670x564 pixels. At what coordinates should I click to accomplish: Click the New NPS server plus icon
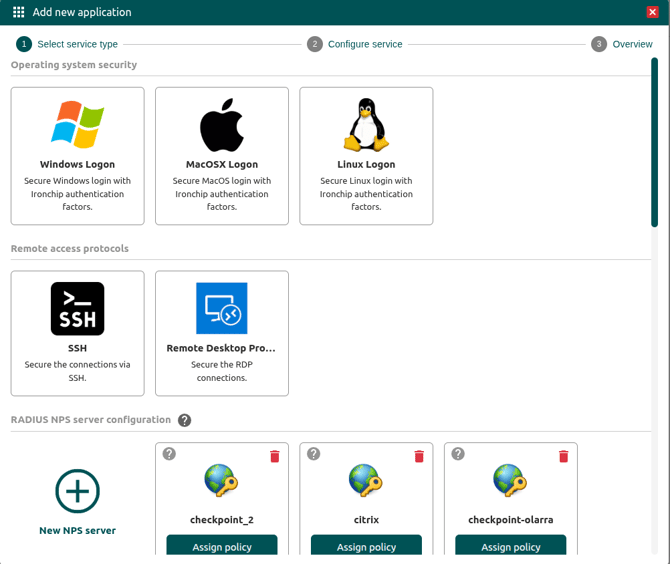pos(77,491)
